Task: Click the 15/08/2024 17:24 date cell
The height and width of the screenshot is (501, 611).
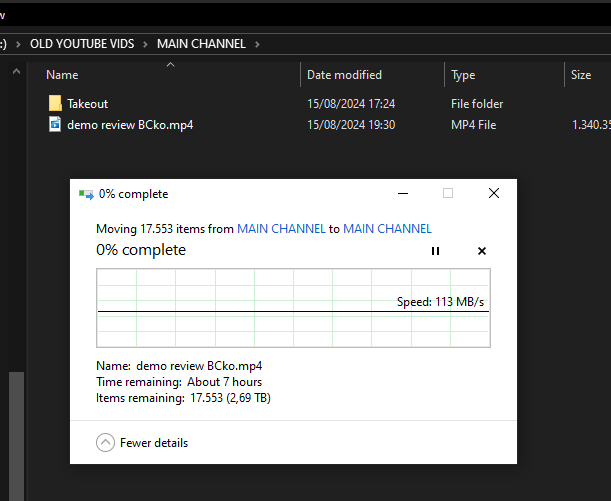Action: (x=351, y=104)
